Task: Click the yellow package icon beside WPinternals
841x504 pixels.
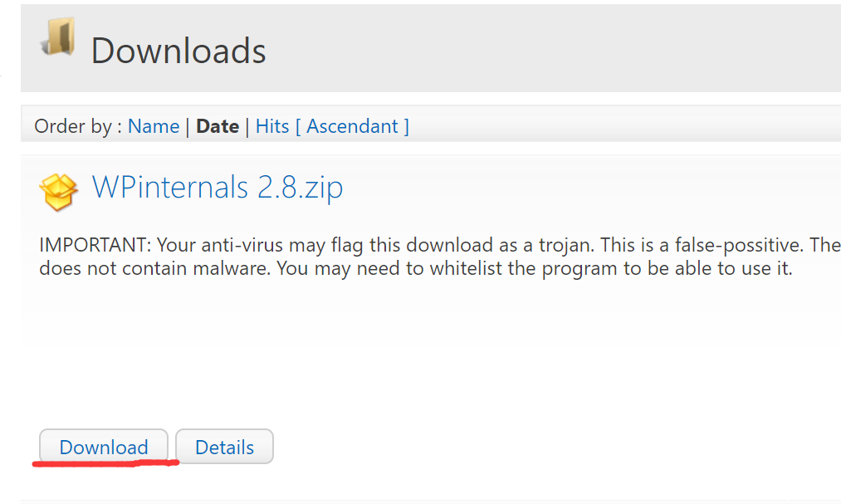Action: tap(58, 191)
